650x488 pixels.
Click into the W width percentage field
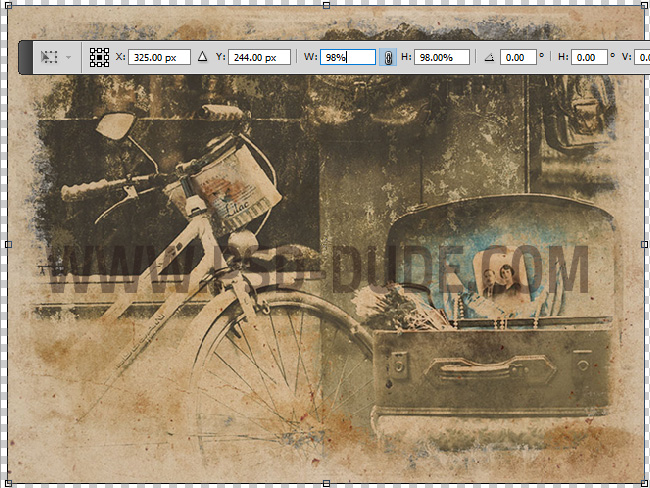(348, 57)
